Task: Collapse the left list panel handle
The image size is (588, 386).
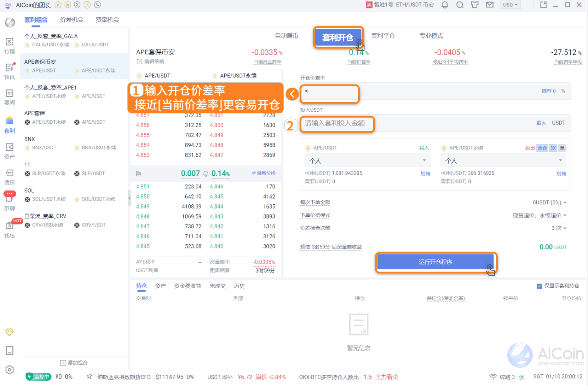Action: pyautogui.click(x=129, y=198)
